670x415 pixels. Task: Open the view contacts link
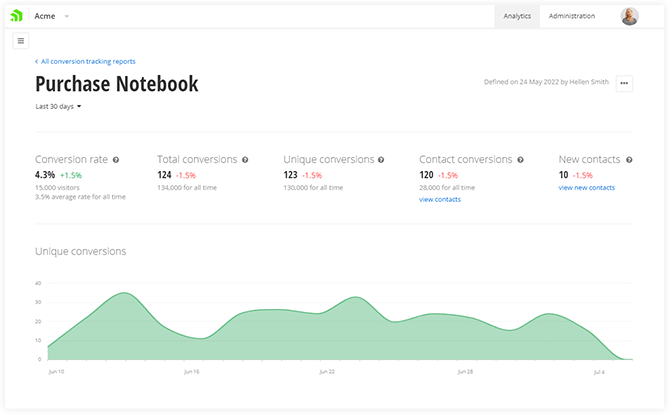pos(440,200)
